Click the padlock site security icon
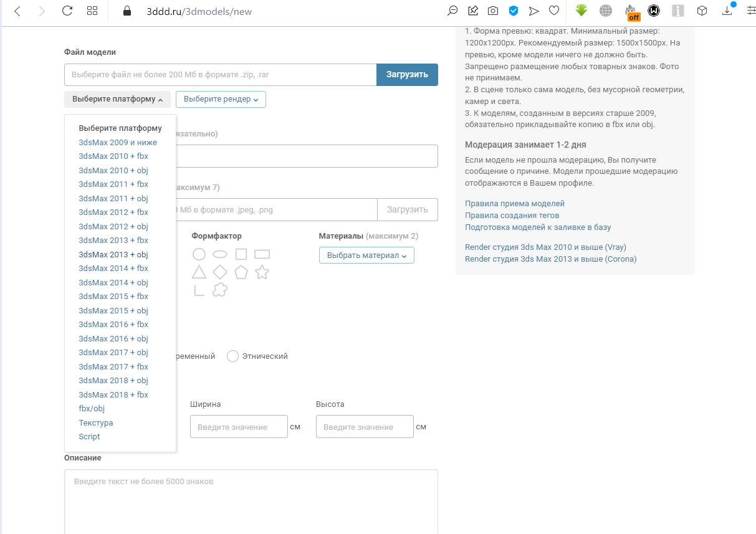The width and height of the screenshot is (756, 534). 128,11
